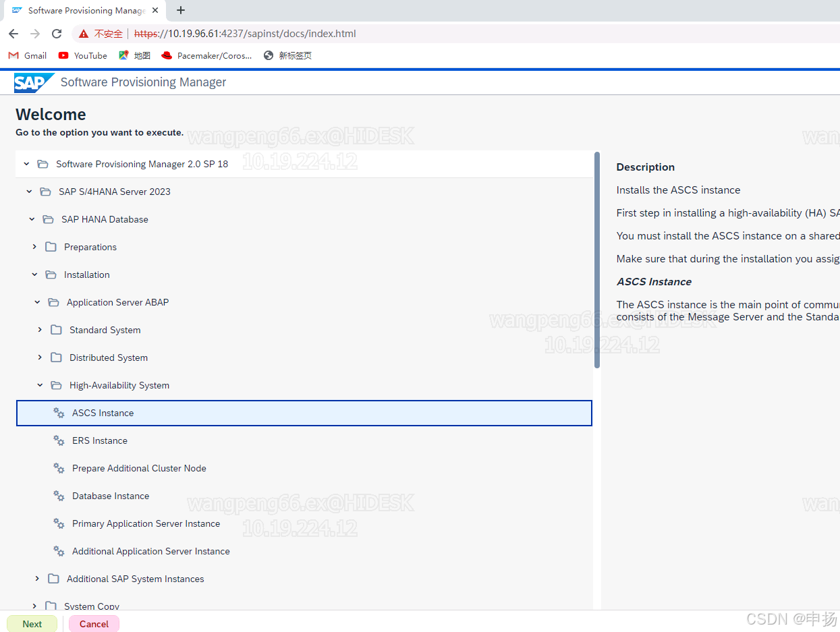The height and width of the screenshot is (632, 840).
Task: Collapse the Software Provisioning Manager 2.0 SP 18 node
Action: pos(26,164)
